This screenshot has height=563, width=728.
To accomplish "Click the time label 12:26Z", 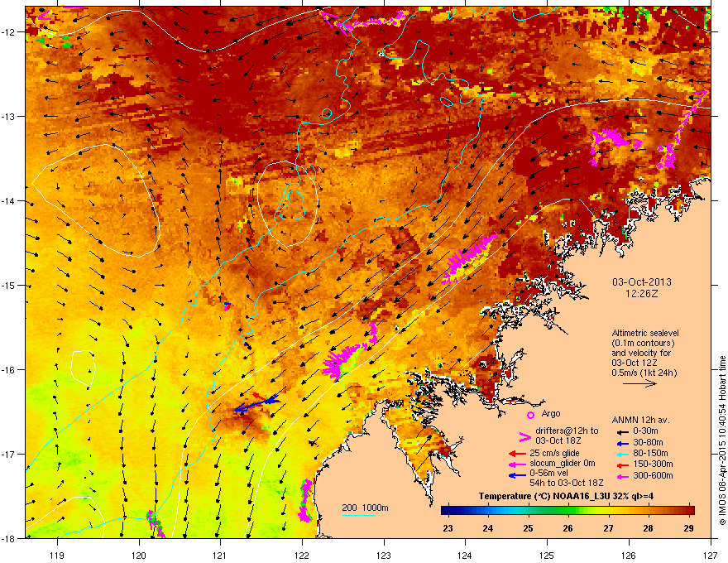I will [x=642, y=294].
